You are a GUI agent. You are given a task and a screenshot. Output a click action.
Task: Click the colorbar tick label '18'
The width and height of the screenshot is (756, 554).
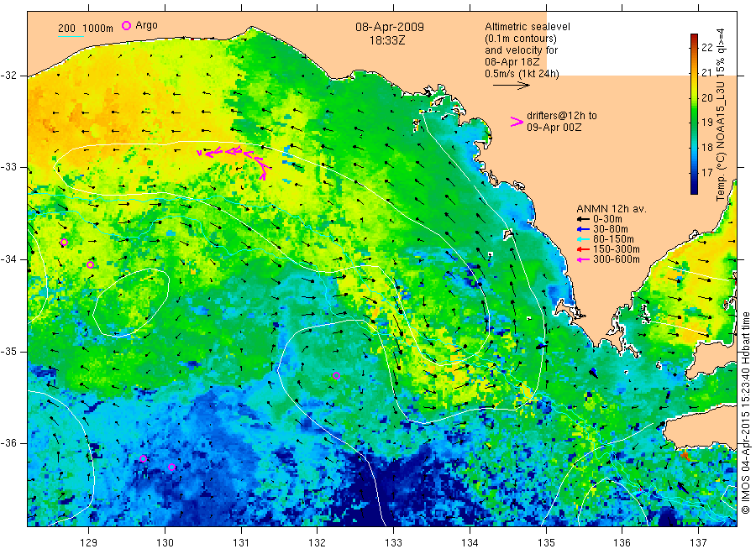[x=706, y=148]
